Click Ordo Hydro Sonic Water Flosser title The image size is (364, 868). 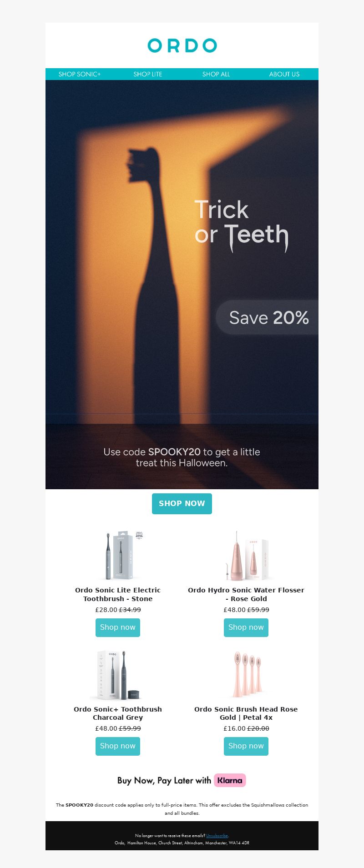point(246,594)
